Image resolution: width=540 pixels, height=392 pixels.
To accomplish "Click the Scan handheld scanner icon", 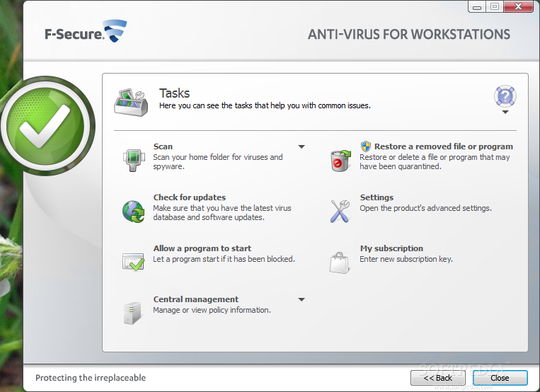I will pos(133,160).
